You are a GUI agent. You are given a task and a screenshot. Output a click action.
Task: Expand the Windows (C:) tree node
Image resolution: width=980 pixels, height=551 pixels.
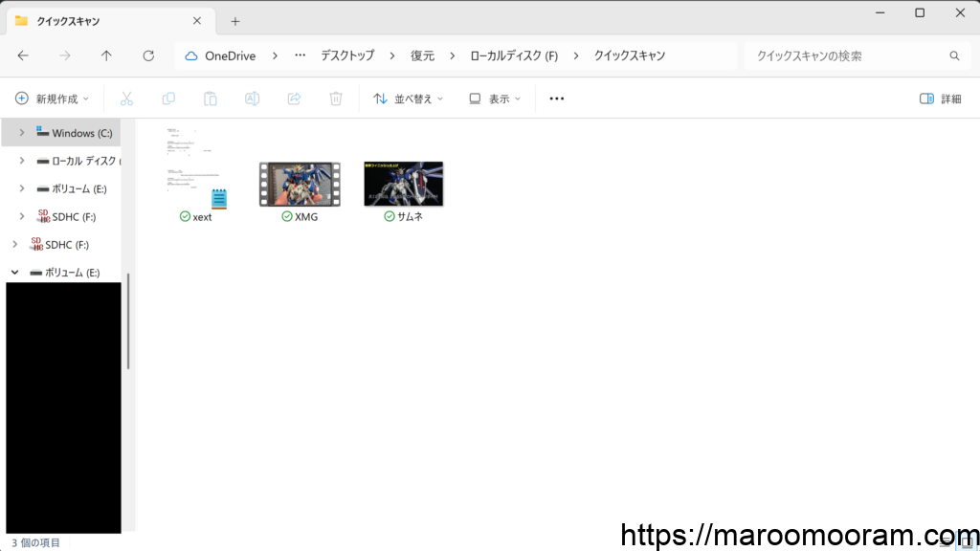click(x=22, y=132)
